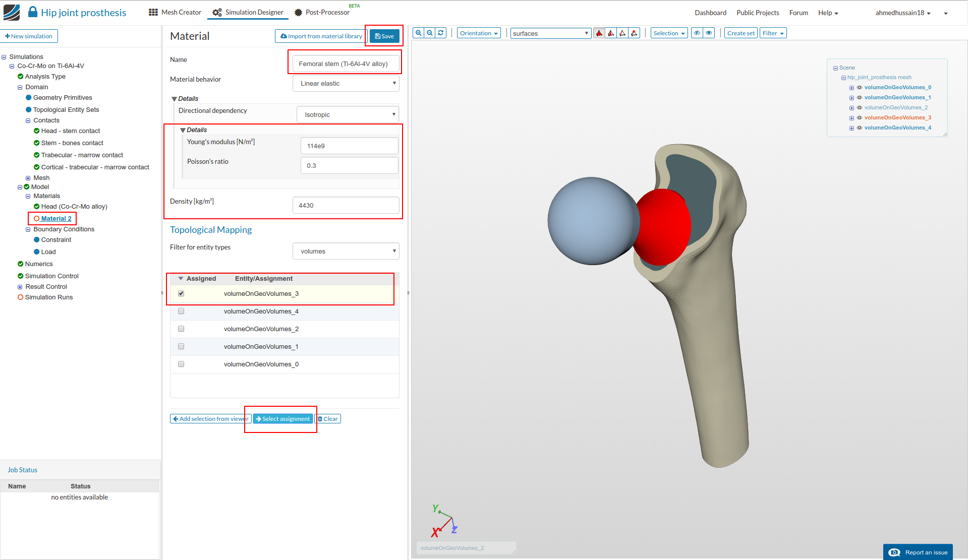Screen dimensions: 968x560
Task: Check the volumeOnGeoVolumes_4 assignment checkbox
Action: click(181, 312)
